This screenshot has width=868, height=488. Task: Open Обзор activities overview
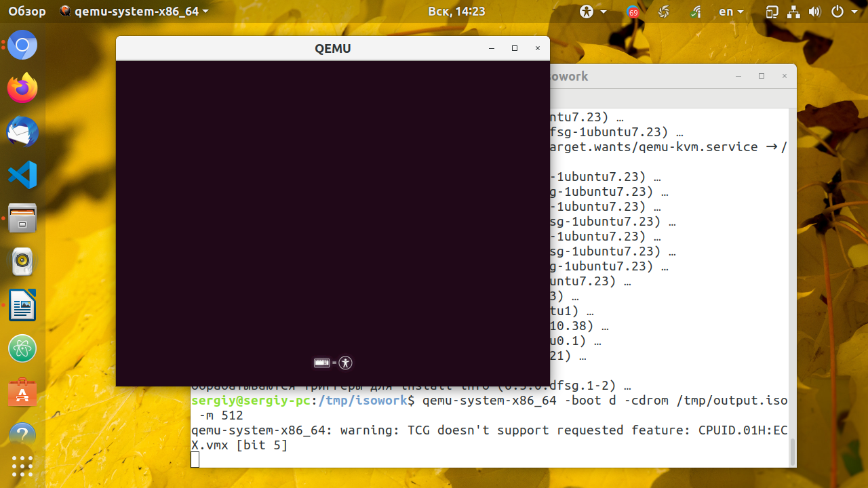point(28,12)
